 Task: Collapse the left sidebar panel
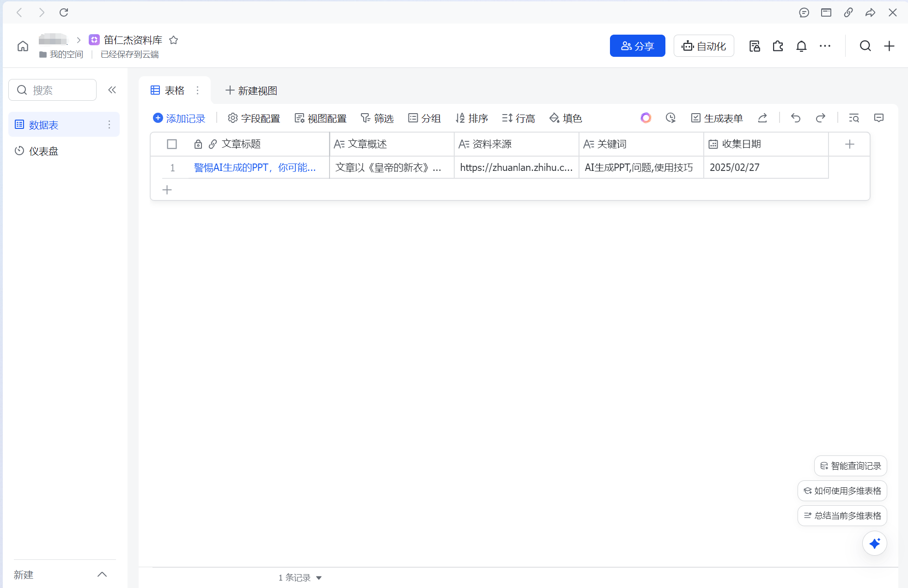coord(112,90)
